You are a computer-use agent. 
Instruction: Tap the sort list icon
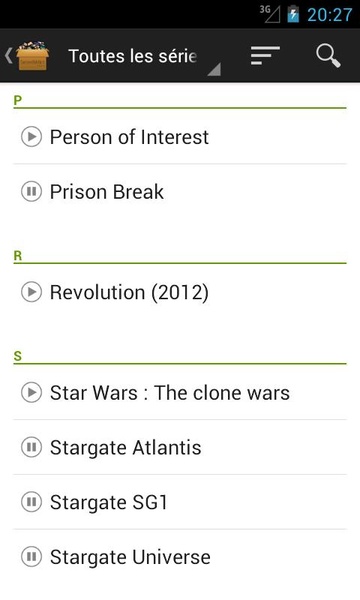(x=265, y=56)
